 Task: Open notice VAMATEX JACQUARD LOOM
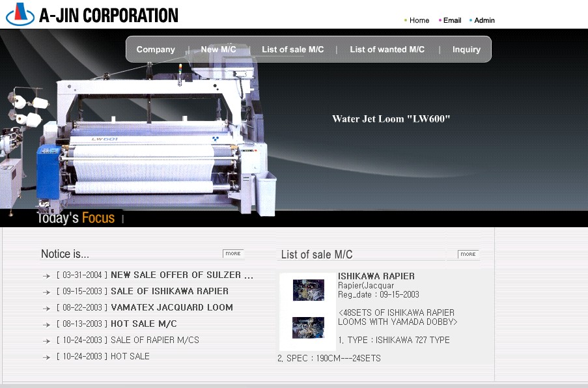(x=172, y=307)
